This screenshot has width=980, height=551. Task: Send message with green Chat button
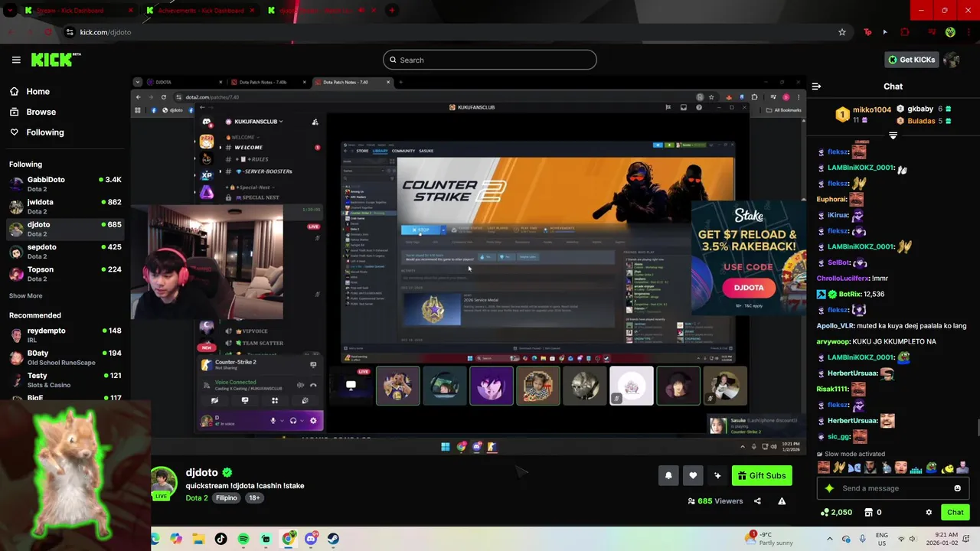coord(955,512)
